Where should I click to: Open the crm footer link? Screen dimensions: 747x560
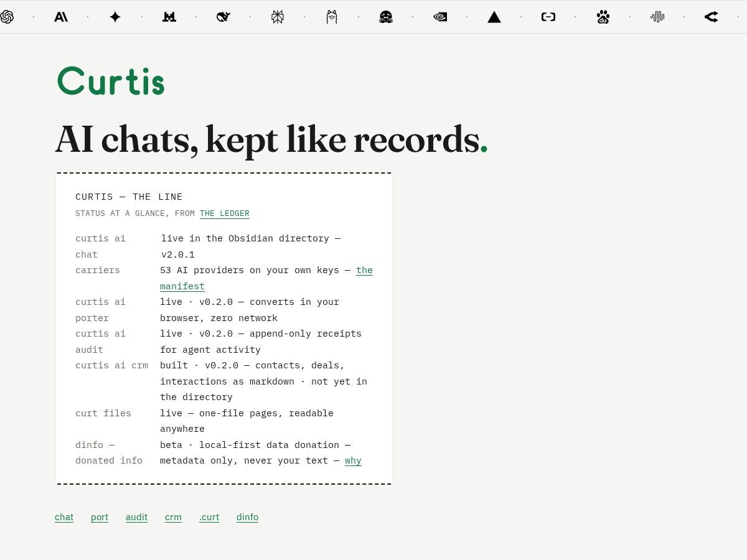[173, 517]
